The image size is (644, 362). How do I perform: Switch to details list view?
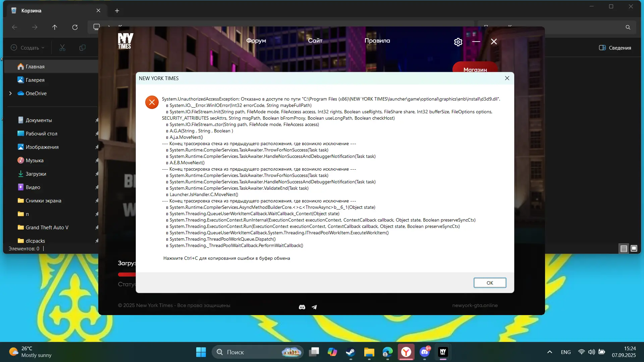point(624,248)
